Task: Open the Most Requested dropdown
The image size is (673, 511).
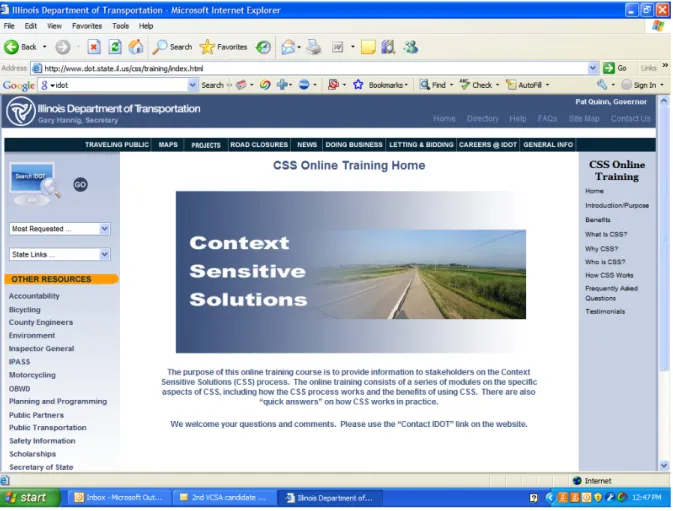Action: pos(60,229)
